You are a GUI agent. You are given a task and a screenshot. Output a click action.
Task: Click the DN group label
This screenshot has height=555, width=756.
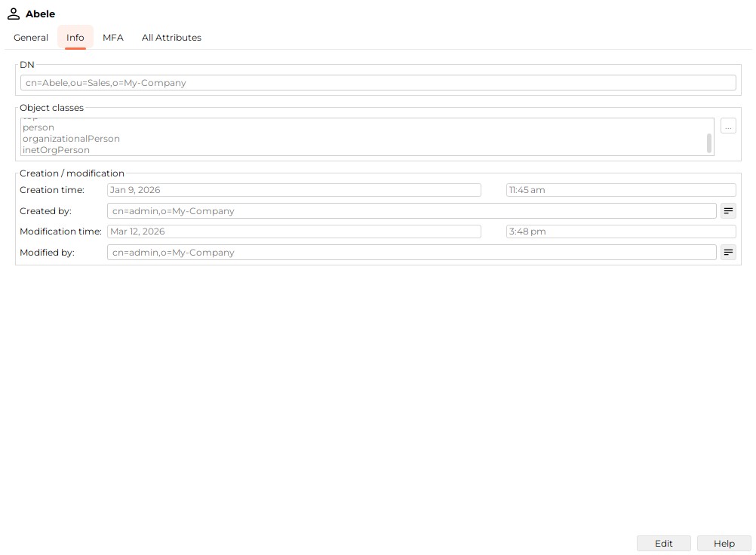(27, 65)
